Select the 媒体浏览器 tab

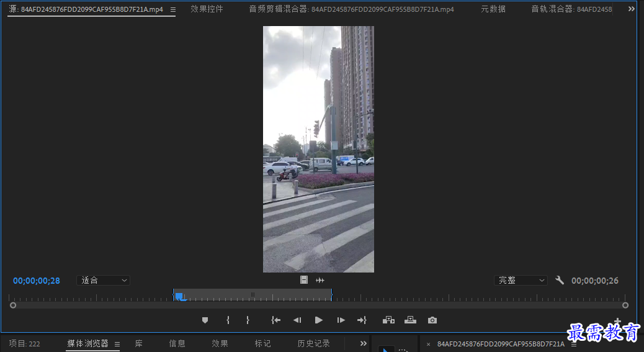(x=87, y=343)
